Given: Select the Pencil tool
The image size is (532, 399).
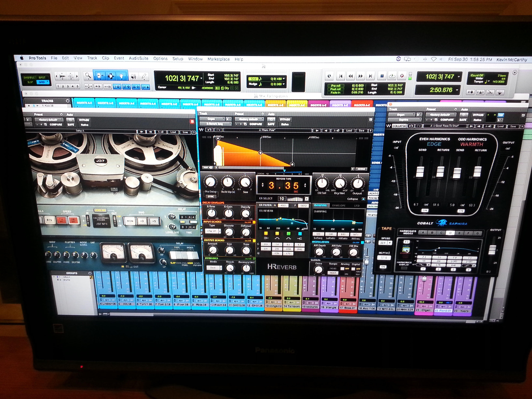Looking at the screenshot, I should point(144,77).
